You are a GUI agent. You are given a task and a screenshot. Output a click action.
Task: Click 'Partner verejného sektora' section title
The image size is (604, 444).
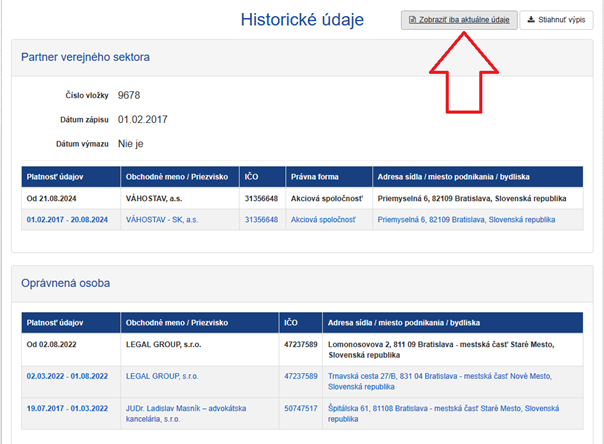coord(85,57)
